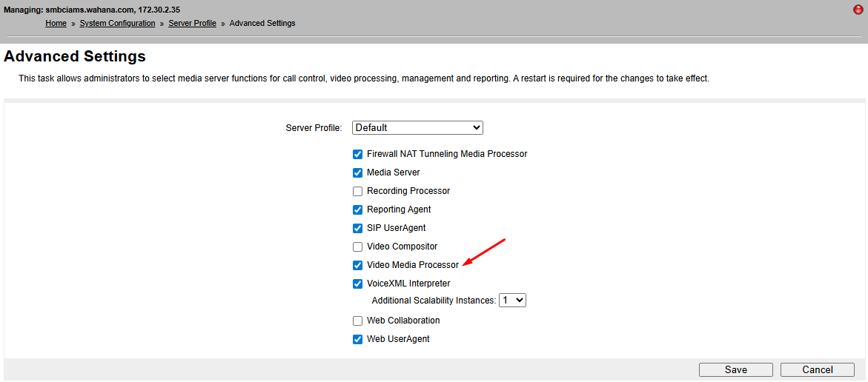The image size is (868, 382).
Task: Uncheck the Video Media Processor checkbox
Action: click(x=358, y=266)
